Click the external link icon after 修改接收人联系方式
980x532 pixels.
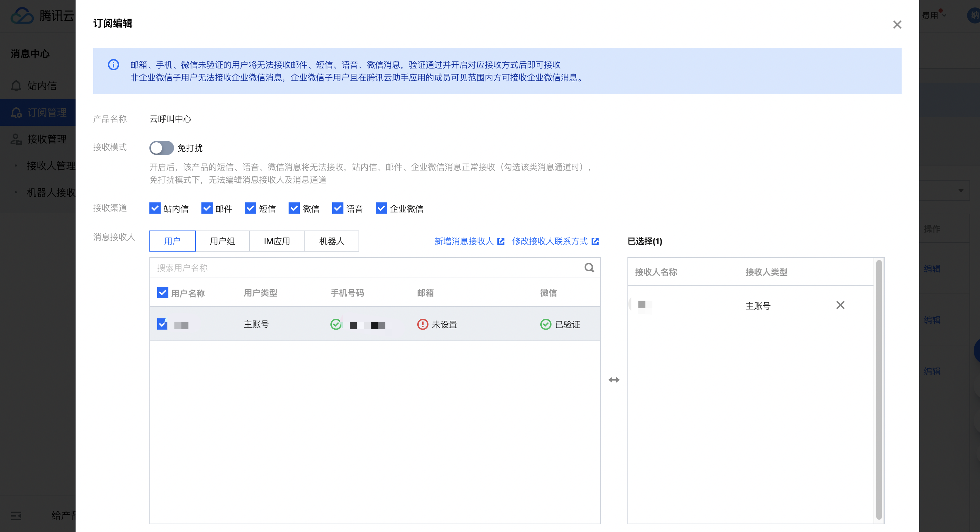(x=595, y=241)
